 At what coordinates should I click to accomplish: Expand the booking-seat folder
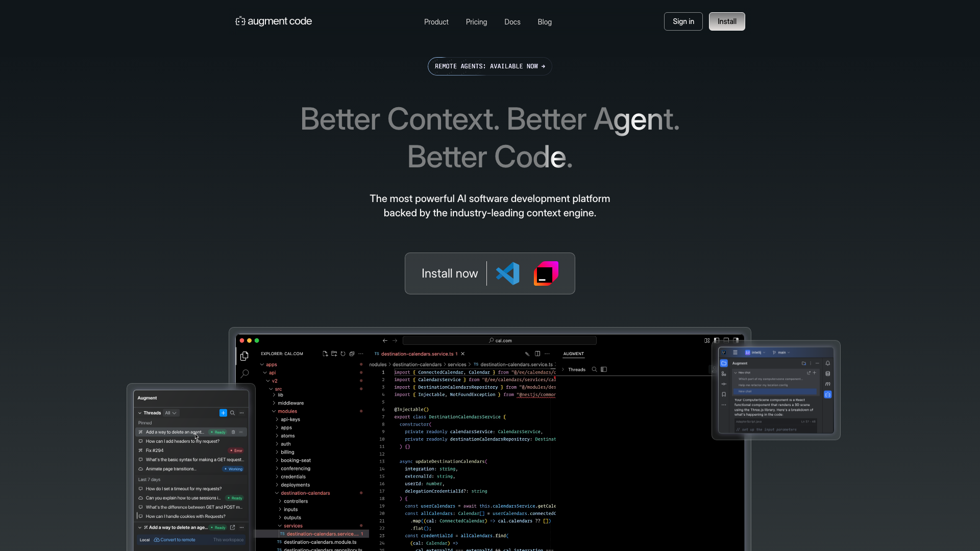(292, 460)
